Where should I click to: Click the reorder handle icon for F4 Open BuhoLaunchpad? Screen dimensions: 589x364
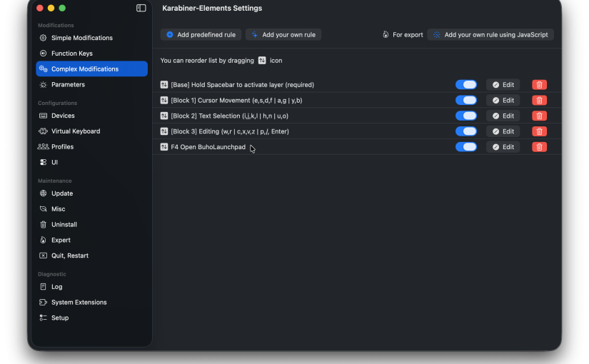163,147
